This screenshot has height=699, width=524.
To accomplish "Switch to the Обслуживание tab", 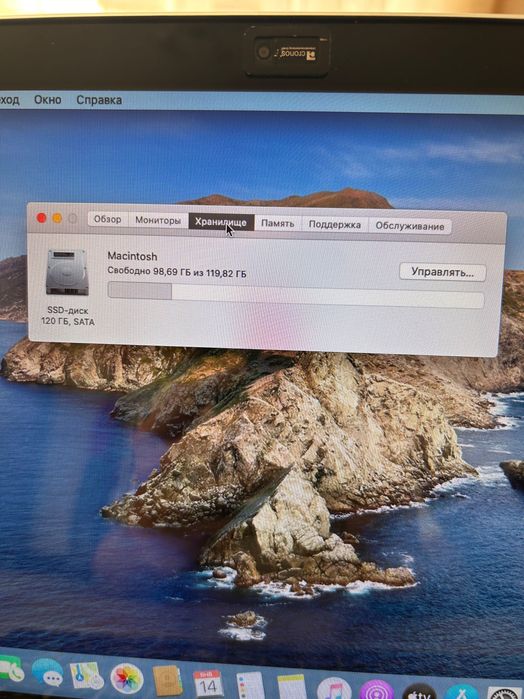I will [x=409, y=226].
